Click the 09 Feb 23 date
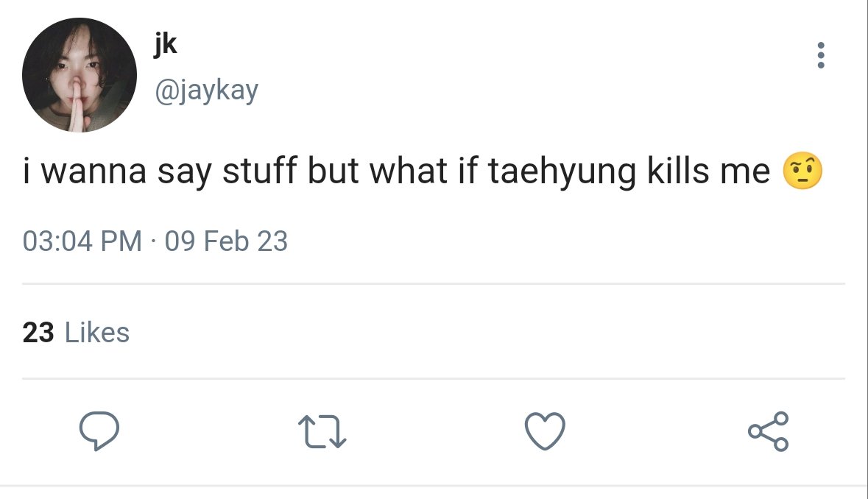868x499 pixels. (226, 241)
